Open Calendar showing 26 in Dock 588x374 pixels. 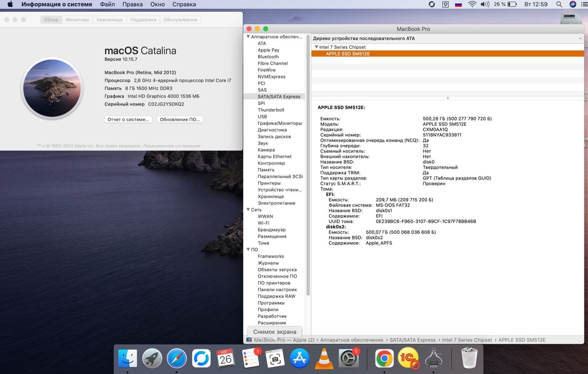pyautogui.click(x=226, y=358)
